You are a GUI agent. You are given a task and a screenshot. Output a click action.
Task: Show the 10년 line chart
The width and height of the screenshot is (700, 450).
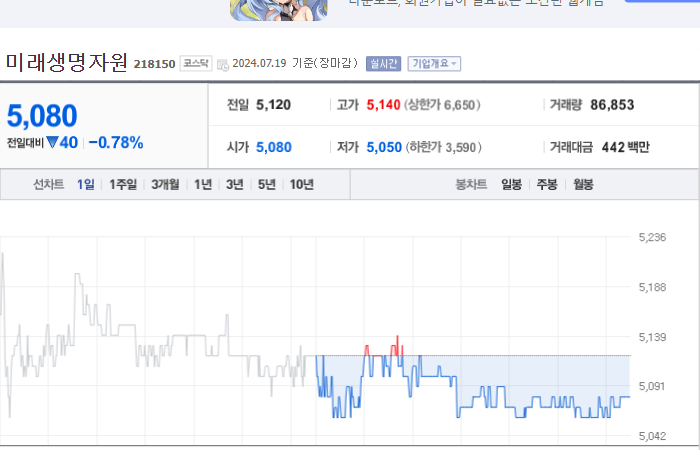click(302, 184)
